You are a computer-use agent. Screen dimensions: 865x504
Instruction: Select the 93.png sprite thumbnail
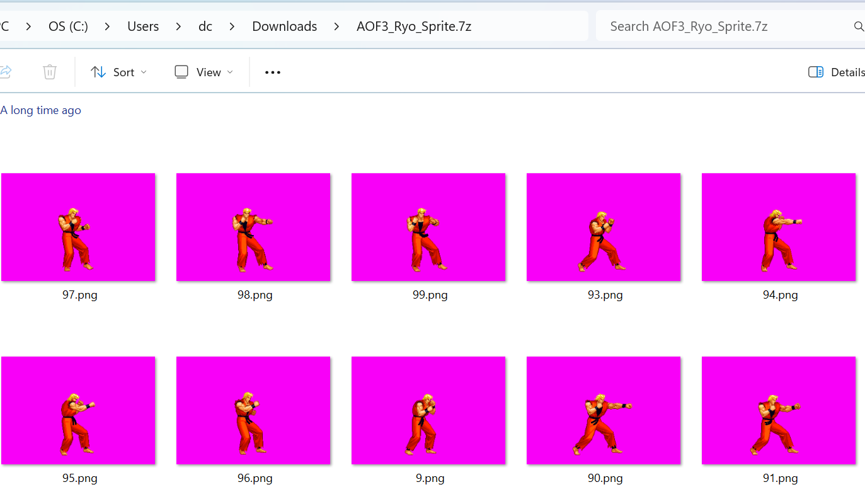(x=604, y=227)
